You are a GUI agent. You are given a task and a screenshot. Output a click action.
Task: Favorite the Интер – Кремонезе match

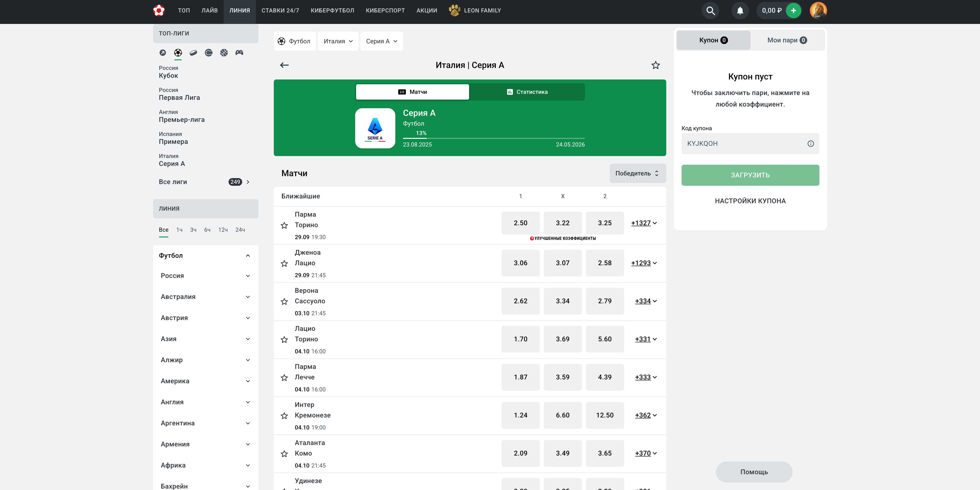(x=284, y=416)
